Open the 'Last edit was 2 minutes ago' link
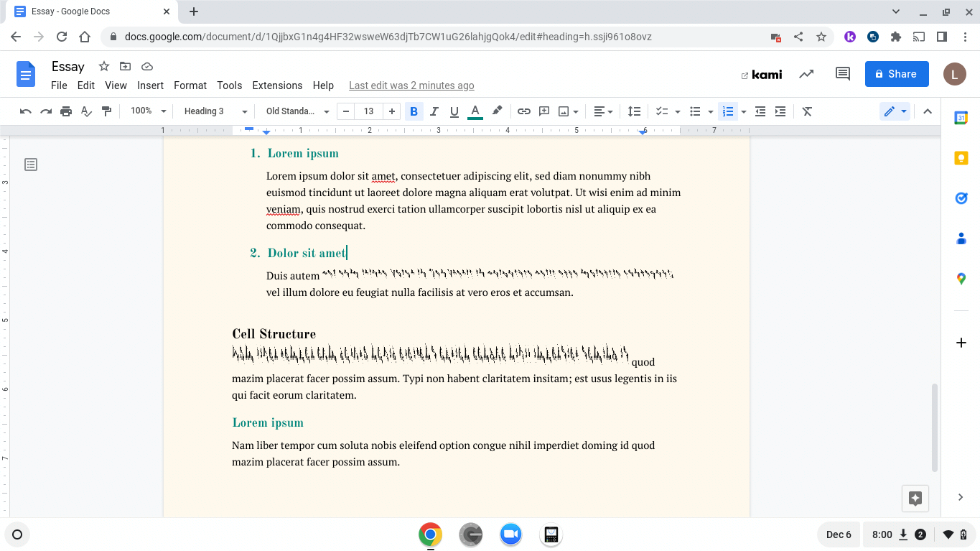Viewport: 980px width, 551px height. 411,85
